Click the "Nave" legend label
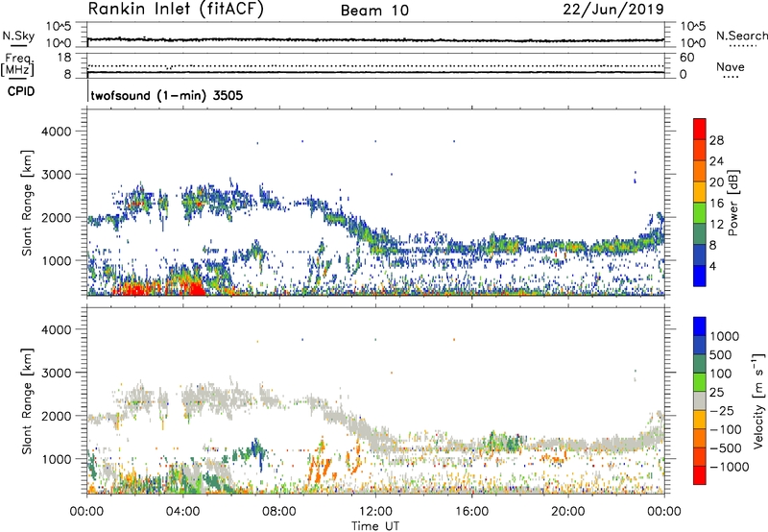 pos(731,67)
